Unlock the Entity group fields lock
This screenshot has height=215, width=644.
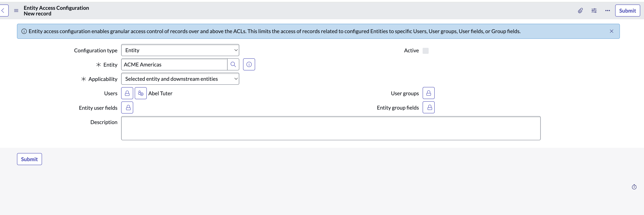[428, 107]
